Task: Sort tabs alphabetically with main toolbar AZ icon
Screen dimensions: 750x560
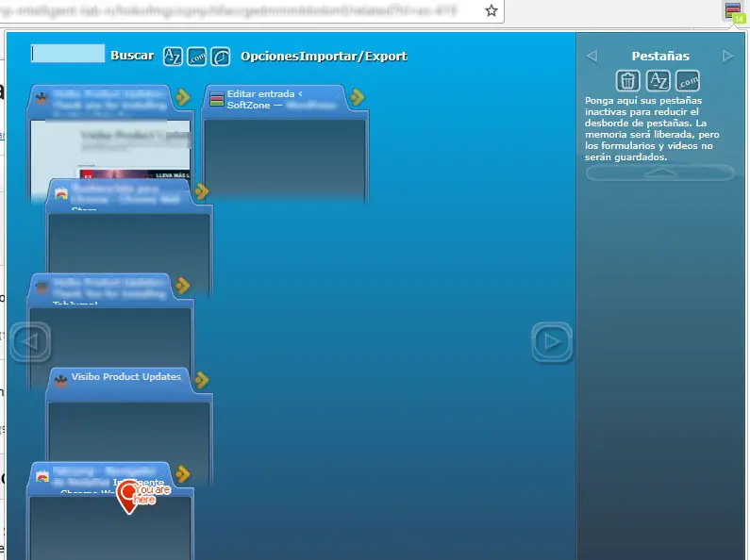Action: (173, 57)
